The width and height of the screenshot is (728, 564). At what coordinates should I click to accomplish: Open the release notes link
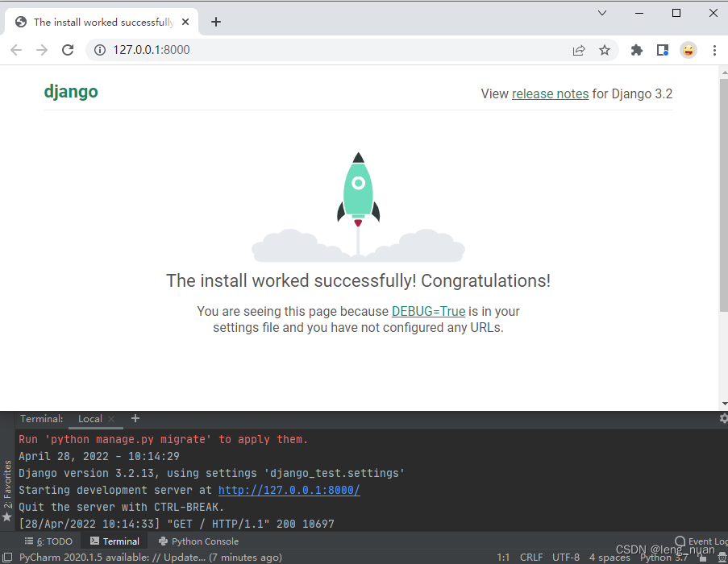(550, 93)
